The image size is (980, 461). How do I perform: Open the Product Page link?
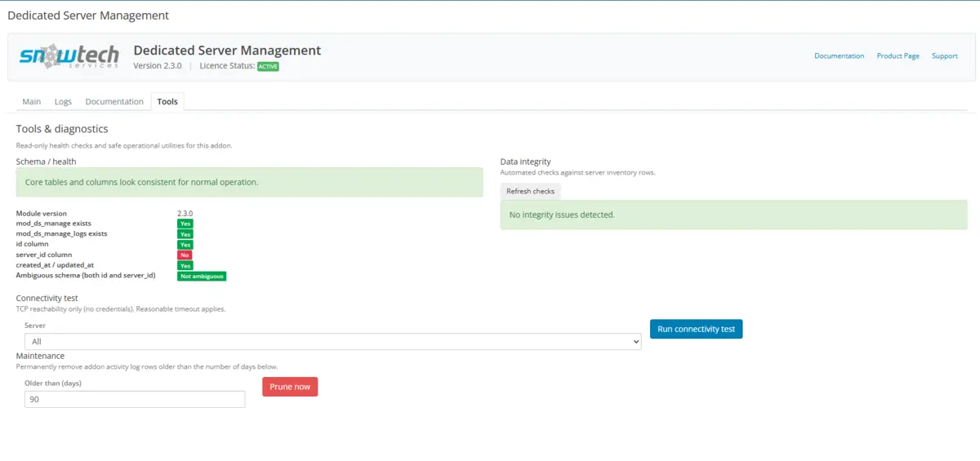coord(898,56)
